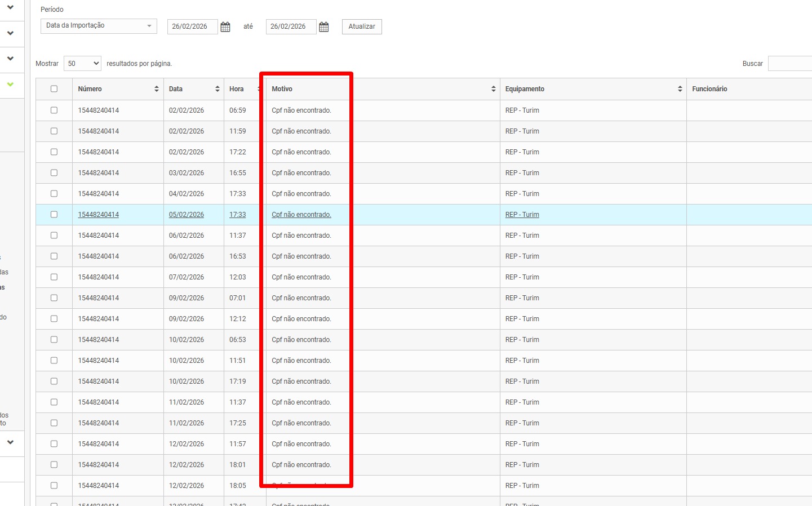The width and height of the screenshot is (812, 506).
Task: Click the start date field 26/02/2026
Action: (x=192, y=26)
